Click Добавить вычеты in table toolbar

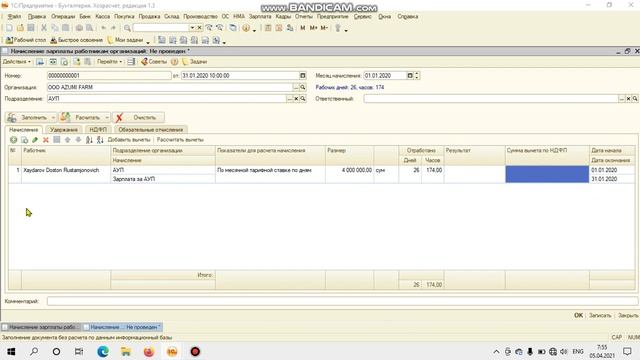[129, 140]
